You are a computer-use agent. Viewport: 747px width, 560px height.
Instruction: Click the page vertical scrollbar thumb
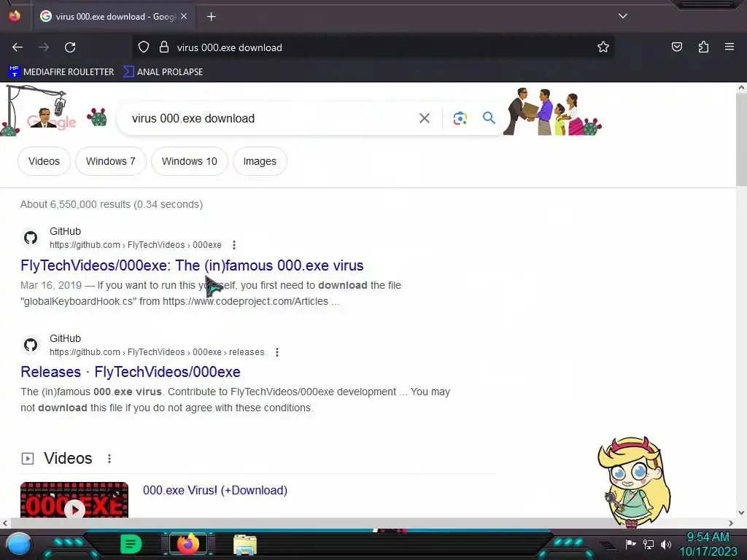coord(741,139)
